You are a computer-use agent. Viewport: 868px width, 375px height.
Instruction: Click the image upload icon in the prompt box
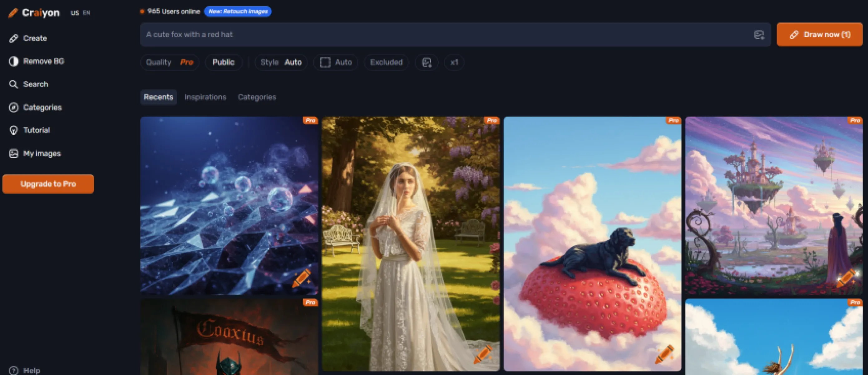tap(759, 35)
